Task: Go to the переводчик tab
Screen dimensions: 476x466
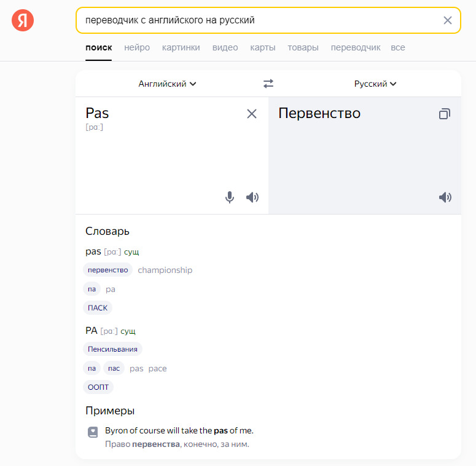Action: click(356, 47)
